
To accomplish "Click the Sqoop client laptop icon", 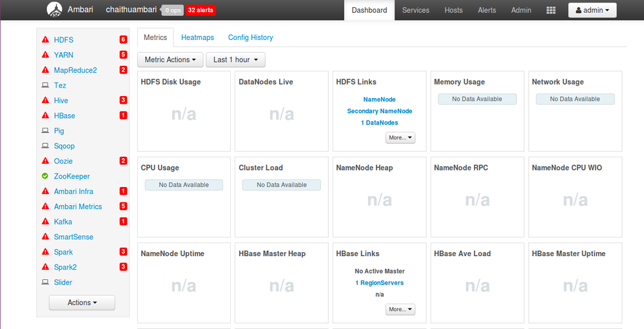I will pos(45,146).
